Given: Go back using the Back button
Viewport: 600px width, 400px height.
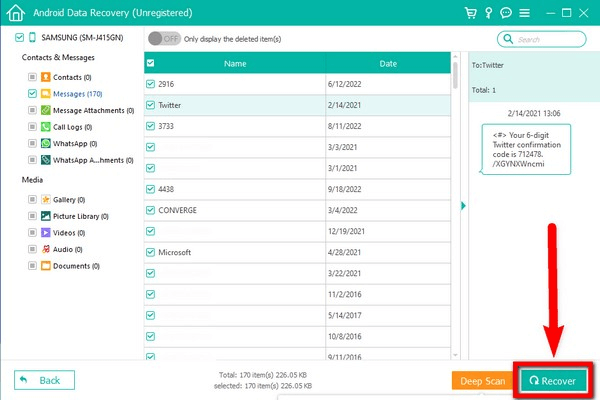Looking at the screenshot, I should click(x=45, y=381).
